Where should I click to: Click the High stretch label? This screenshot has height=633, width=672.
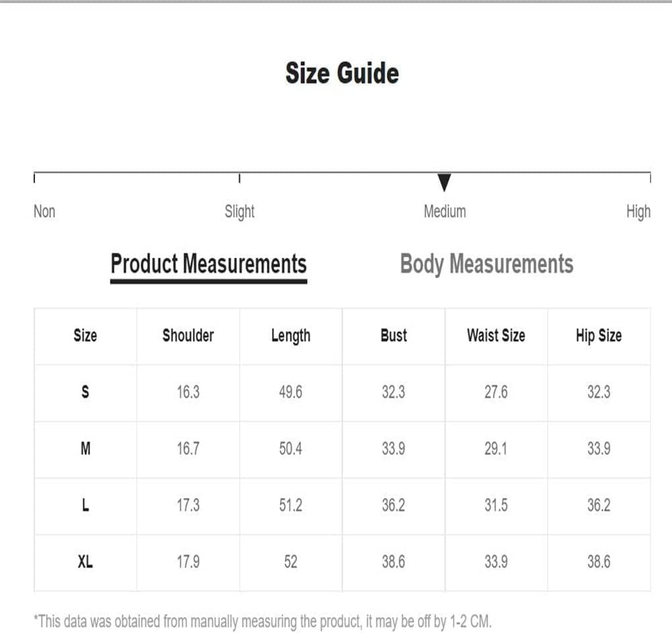tap(638, 212)
